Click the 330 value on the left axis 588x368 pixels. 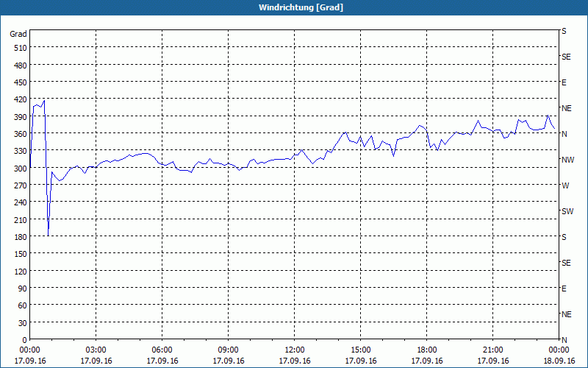point(21,151)
